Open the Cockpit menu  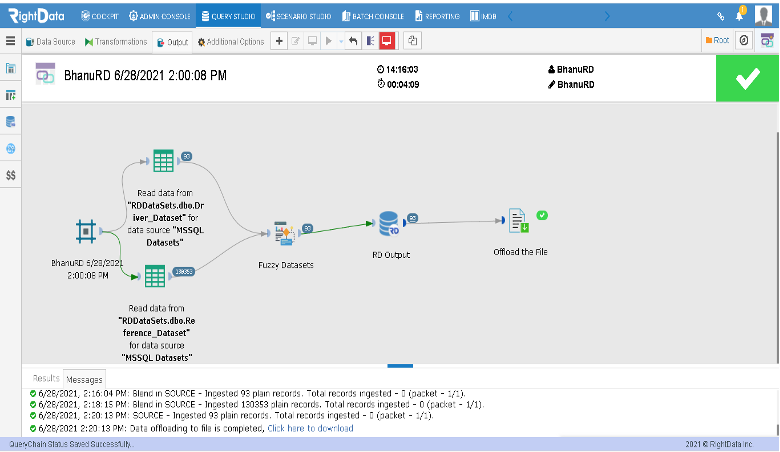[x=99, y=16]
